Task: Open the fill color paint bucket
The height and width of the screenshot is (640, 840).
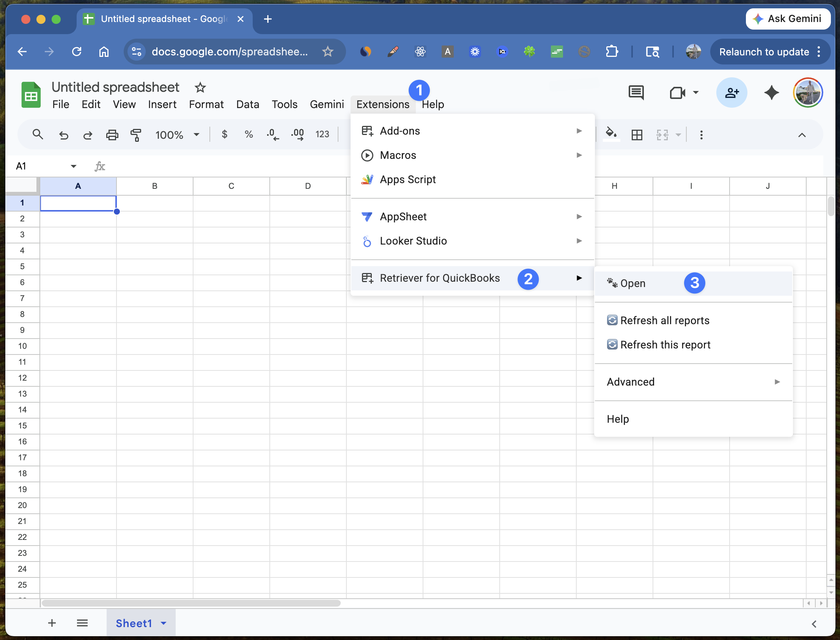Action: 611,134
